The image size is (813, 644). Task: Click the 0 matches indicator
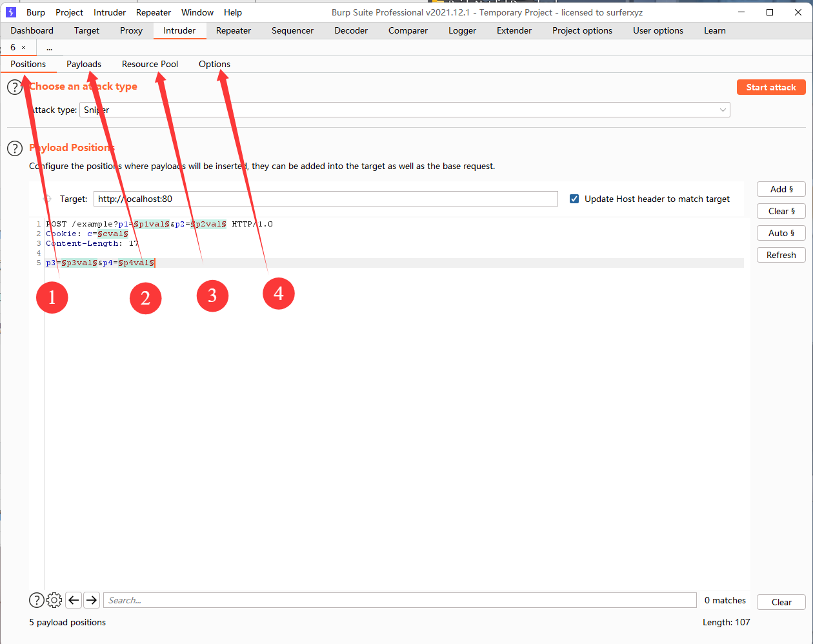point(725,600)
